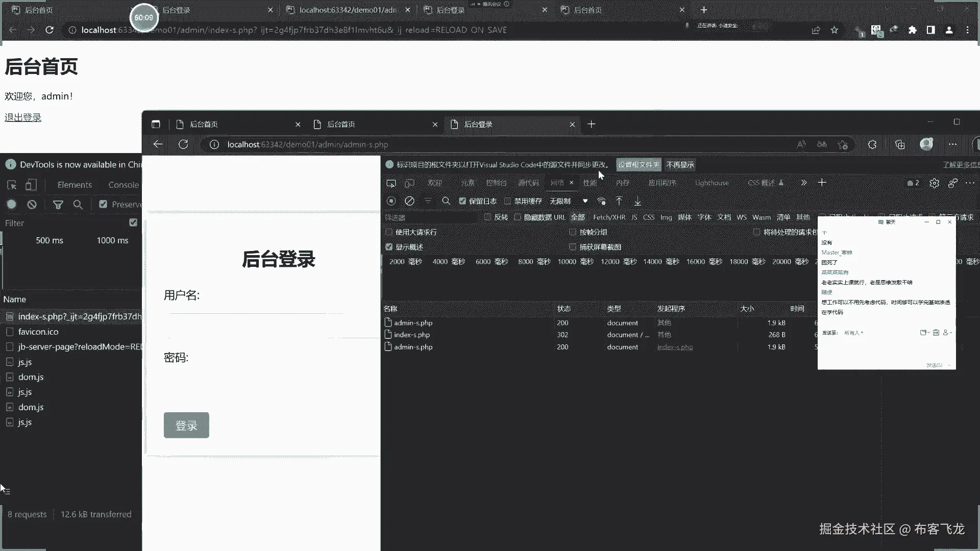The width and height of the screenshot is (980, 551).
Task: Click the 登录 button on login form
Action: click(x=186, y=425)
